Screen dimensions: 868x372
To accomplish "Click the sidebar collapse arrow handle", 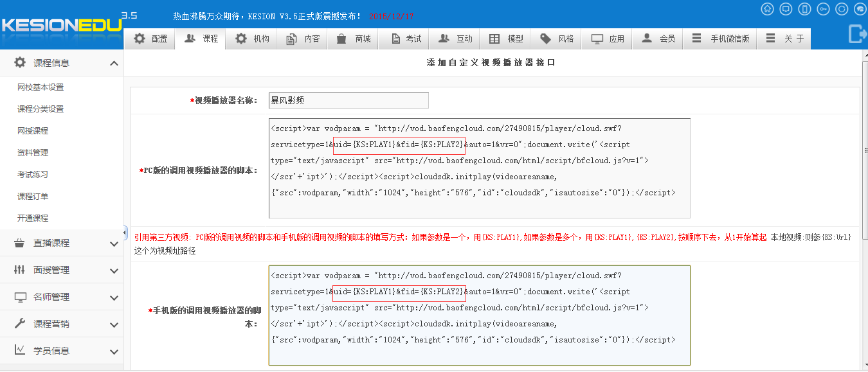I will coord(126,233).
